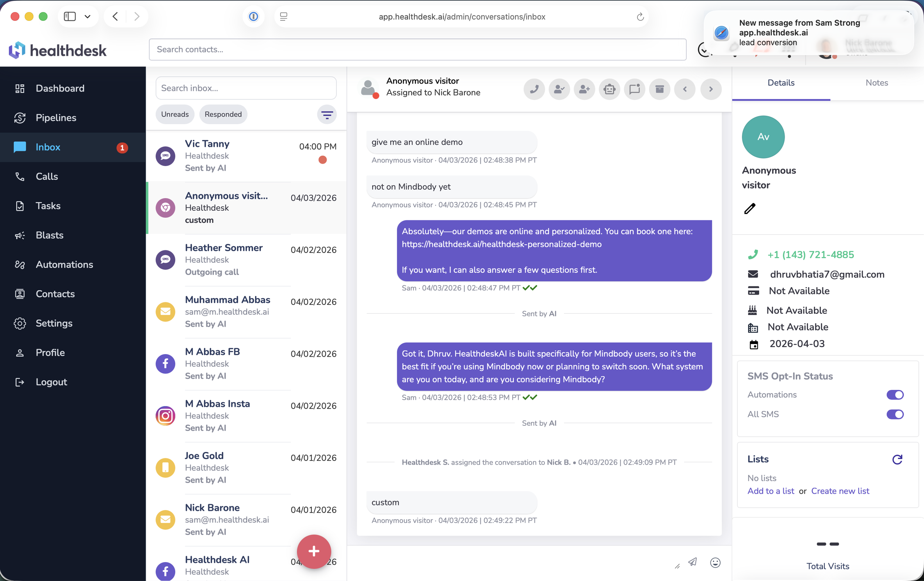Image resolution: width=924 pixels, height=581 pixels.
Task: Click the Search inbox input field
Action: click(245, 88)
